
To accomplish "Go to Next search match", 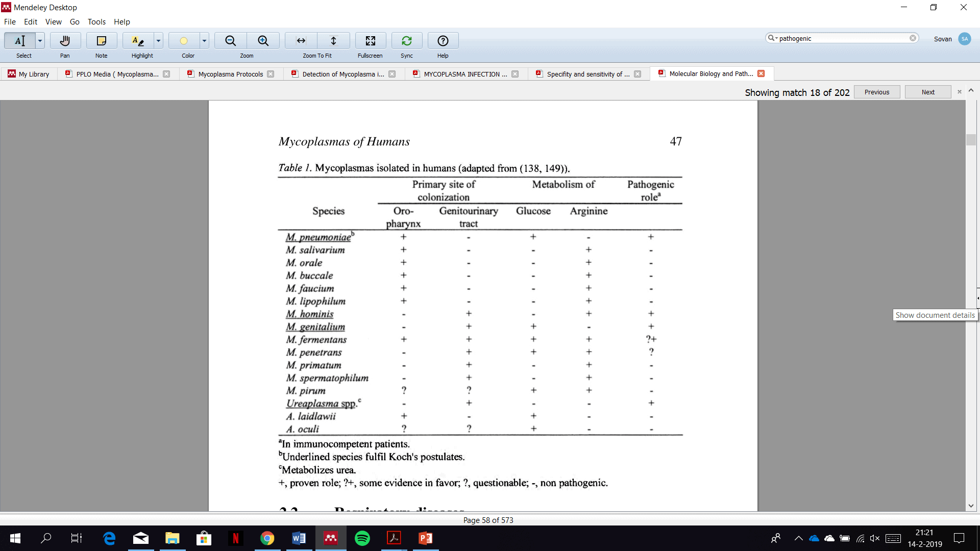I will pyautogui.click(x=928, y=92).
